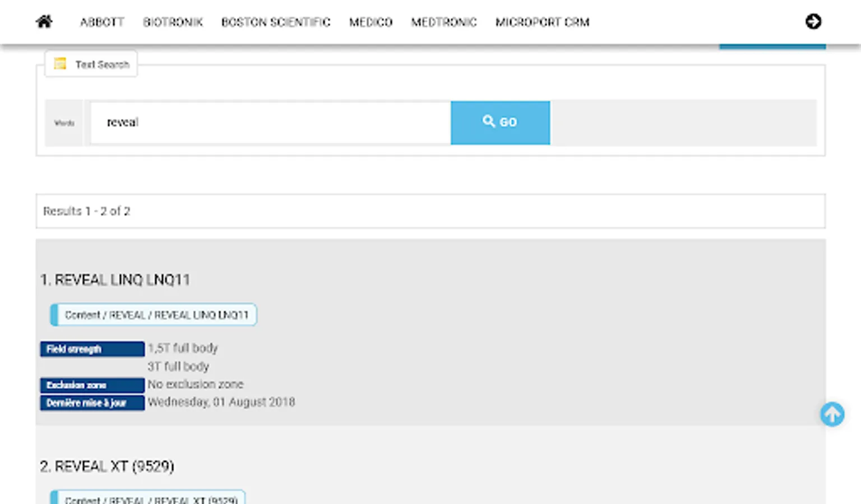Open the MICROPORT CRM menu
Image resolution: width=861 pixels, height=504 pixels.
pyautogui.click(x=542, y=22)
